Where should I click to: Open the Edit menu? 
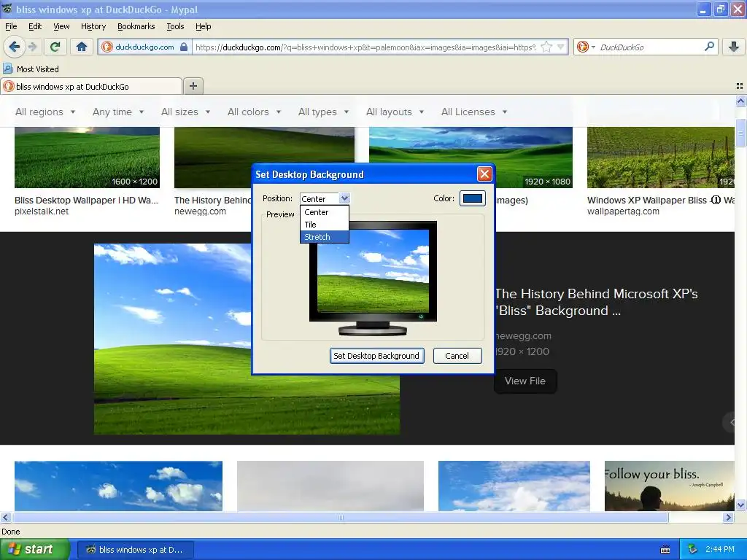pos(35,26)
